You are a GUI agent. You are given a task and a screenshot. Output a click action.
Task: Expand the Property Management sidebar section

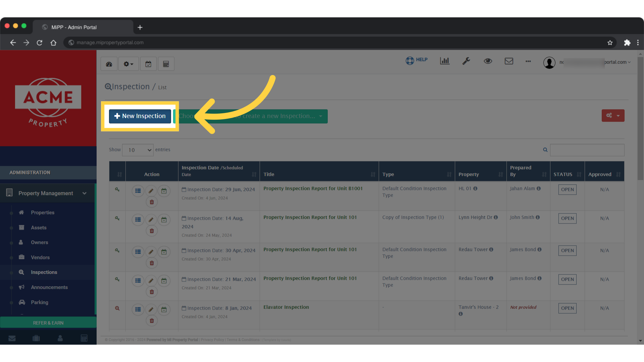(48, 193)
